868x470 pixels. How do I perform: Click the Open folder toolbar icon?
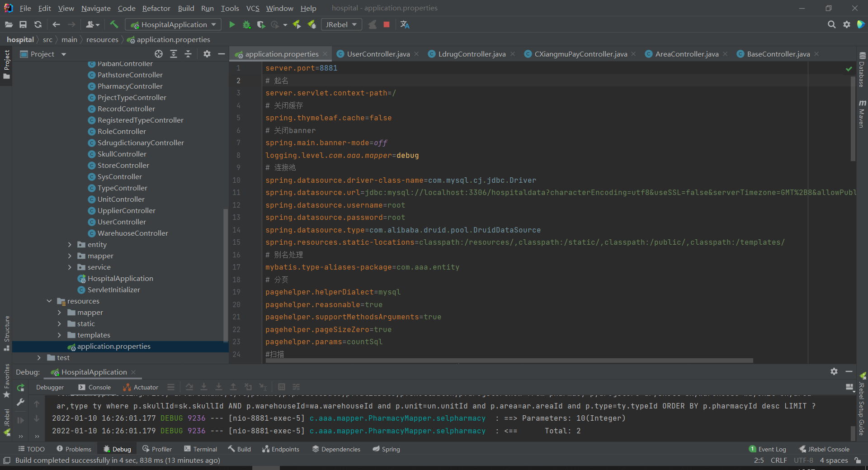(x=9, y=24)
